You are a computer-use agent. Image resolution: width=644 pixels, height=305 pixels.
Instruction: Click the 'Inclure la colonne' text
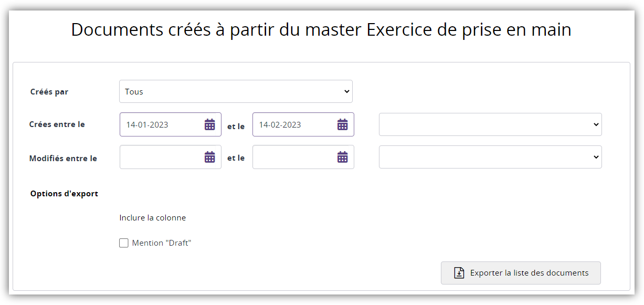pyautogui.click(x=153, y=217)
